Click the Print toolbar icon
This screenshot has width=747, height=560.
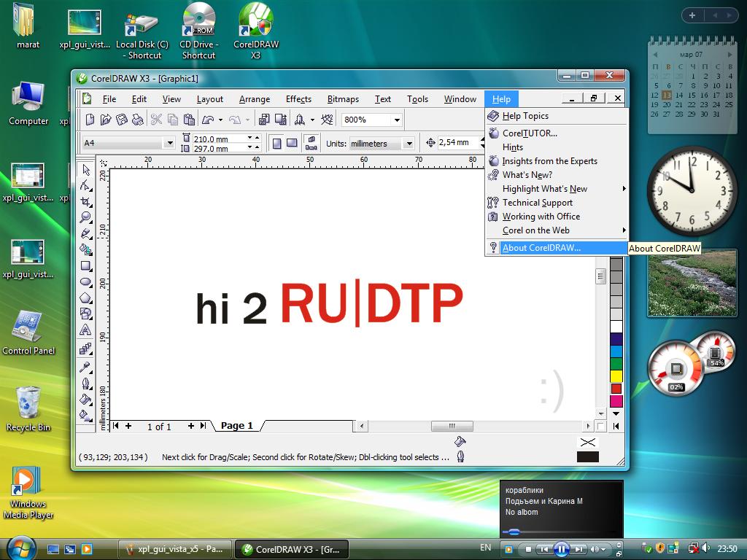137,120
